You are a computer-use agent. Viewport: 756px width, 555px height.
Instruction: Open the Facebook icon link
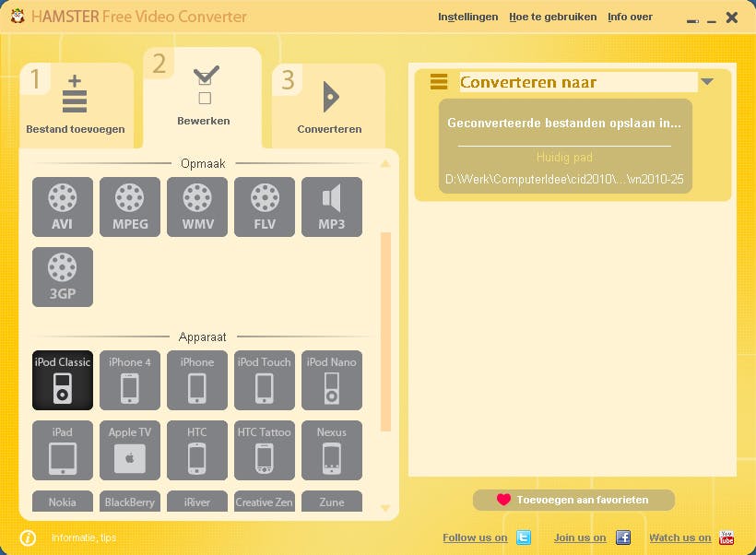pyautogui.click(x=623, y=537)
